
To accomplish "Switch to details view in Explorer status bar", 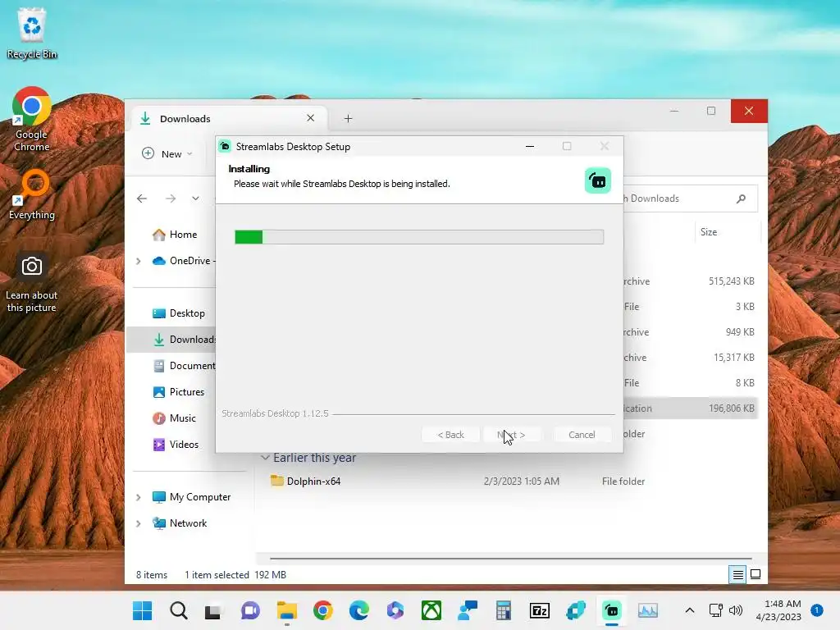I will click(737, 575).
